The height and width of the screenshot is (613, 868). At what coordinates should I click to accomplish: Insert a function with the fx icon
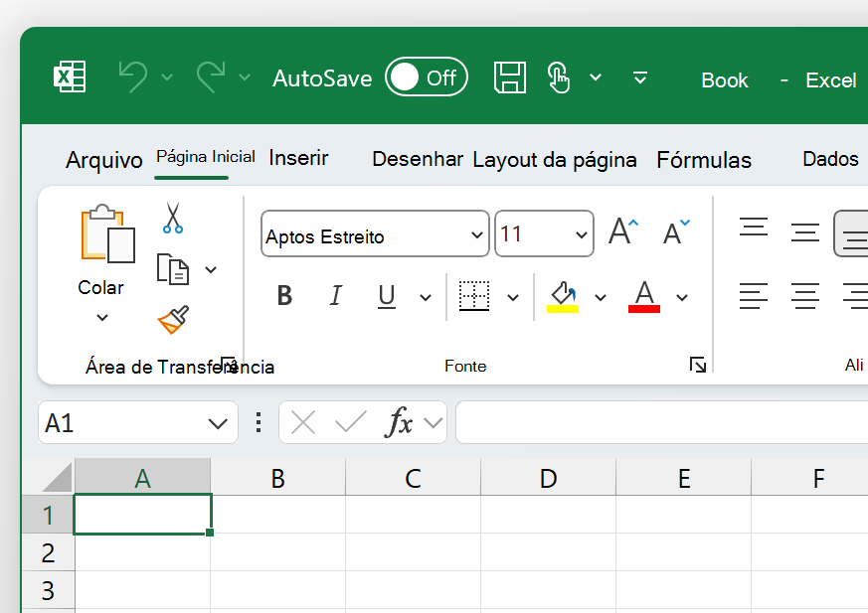[399, 422]
